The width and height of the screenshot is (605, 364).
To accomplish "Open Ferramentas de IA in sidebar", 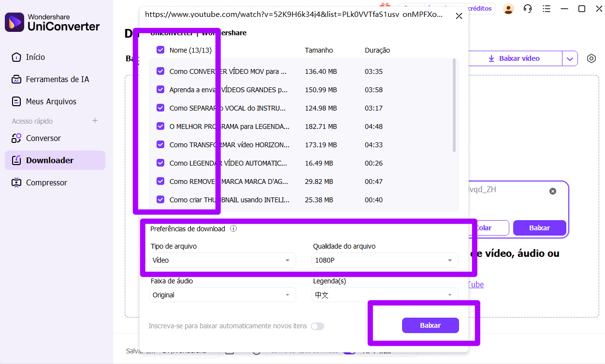I will click(57, 79).
